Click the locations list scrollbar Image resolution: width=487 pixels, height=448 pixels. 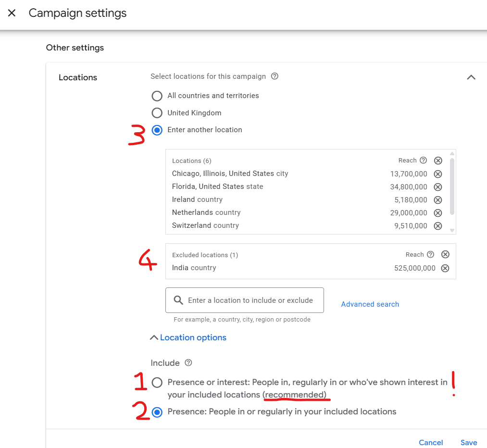click(x=452, y=187)
